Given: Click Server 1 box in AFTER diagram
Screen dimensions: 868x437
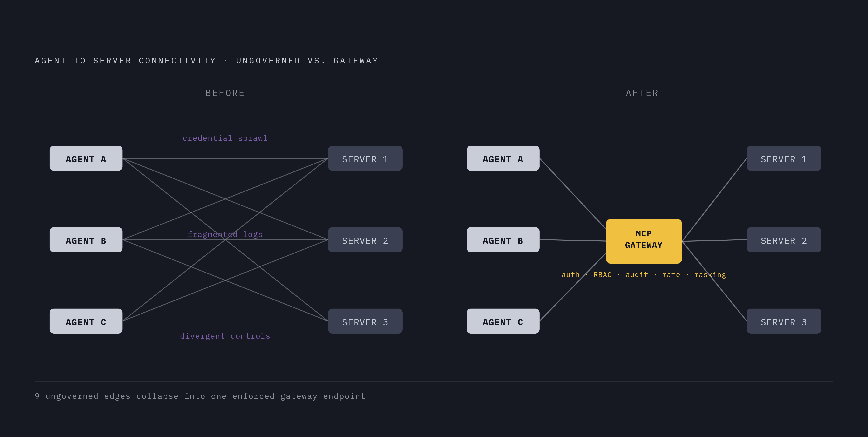Looking at the screenshot, I should tap(784, 158).
